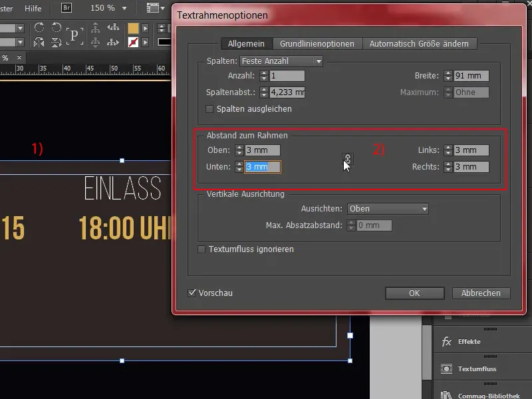Open the view options filmstrip menu
The image size is (532, 399).
[x=156, y=8]
